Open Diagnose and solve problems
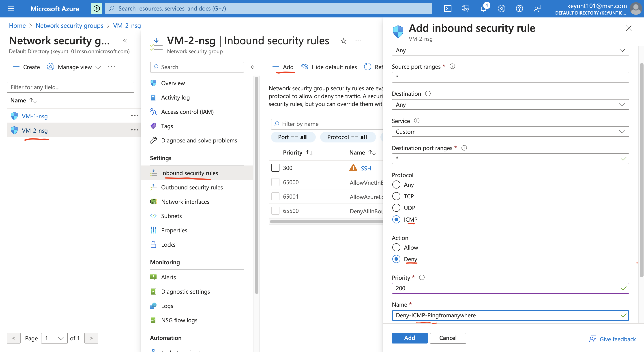Image resolution: width=644 pixels, height=352 pixels. (x=199, y=140)
